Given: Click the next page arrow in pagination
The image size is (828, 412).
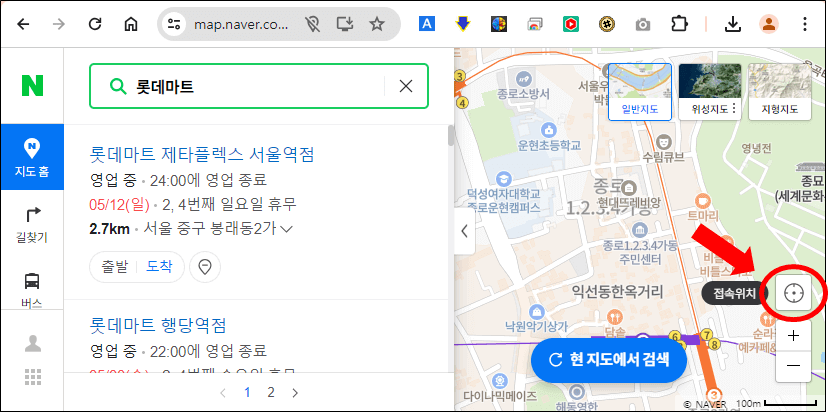Looking at the screenshot, I should [295, 392].
